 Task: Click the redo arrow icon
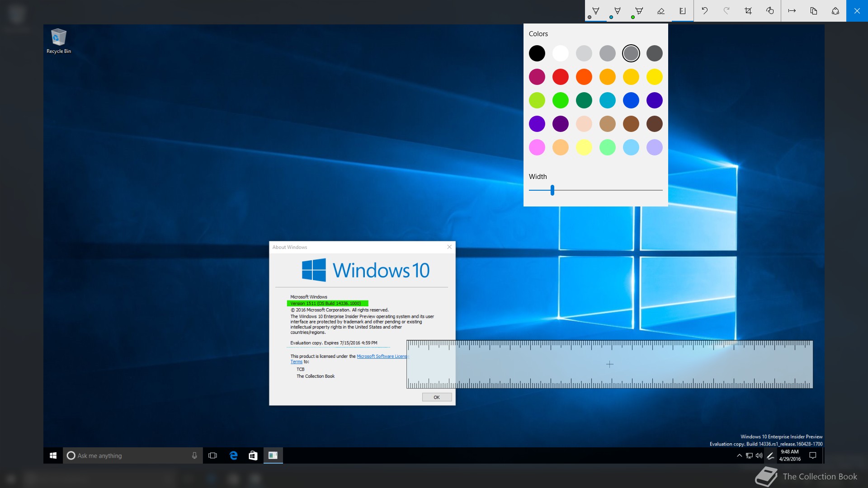point(726,11)
